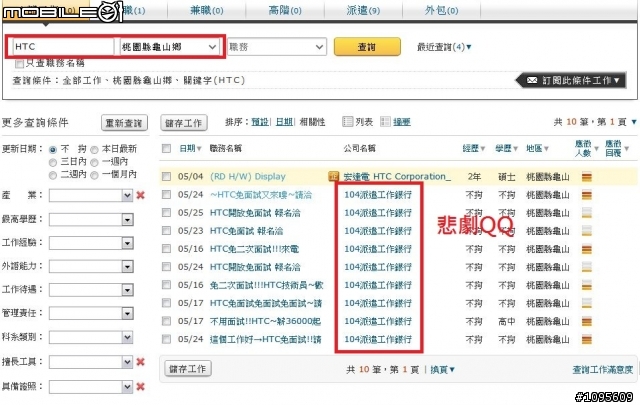640x405 pixels.
Task: Open HTC免二次面試!!!來電 job link
Action: click(254, 249)
